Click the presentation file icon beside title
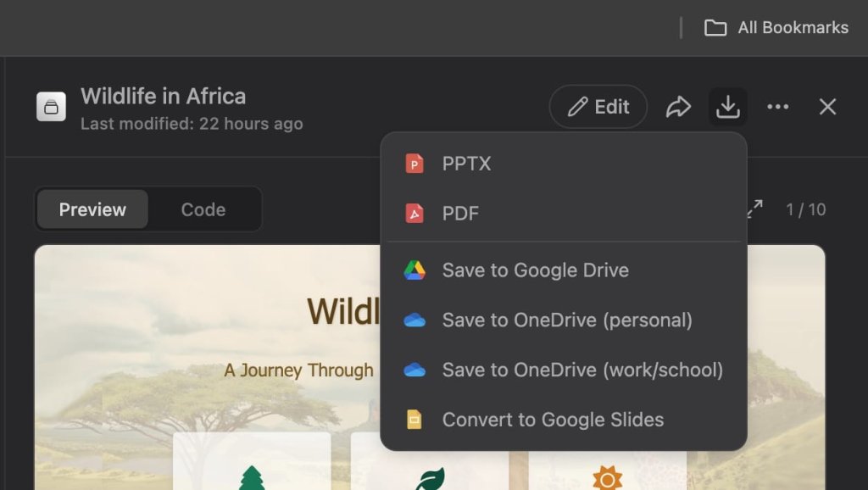 pyautogui.click(x=51, y=106)
